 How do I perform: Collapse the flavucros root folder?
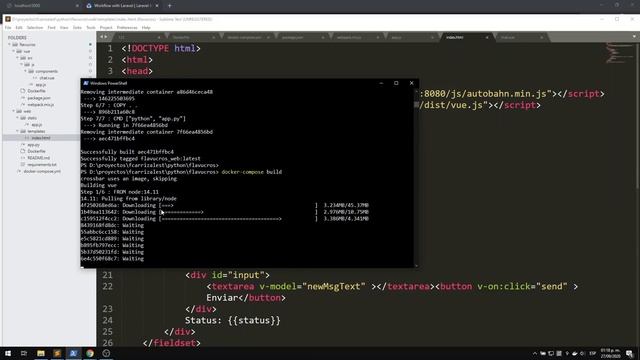click(9, 44)
